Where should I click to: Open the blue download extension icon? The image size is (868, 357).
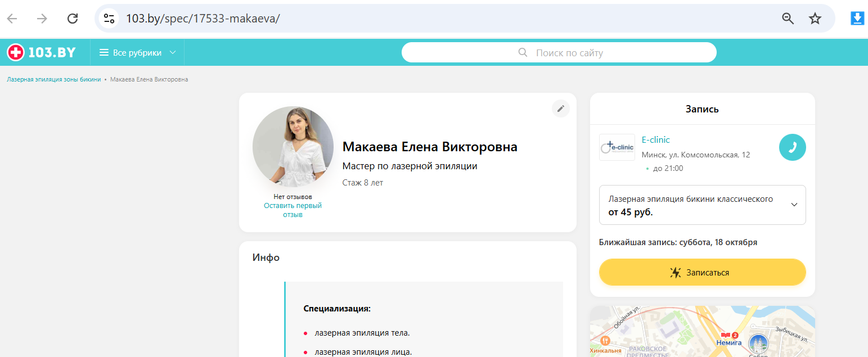click(x=857, y=19)
